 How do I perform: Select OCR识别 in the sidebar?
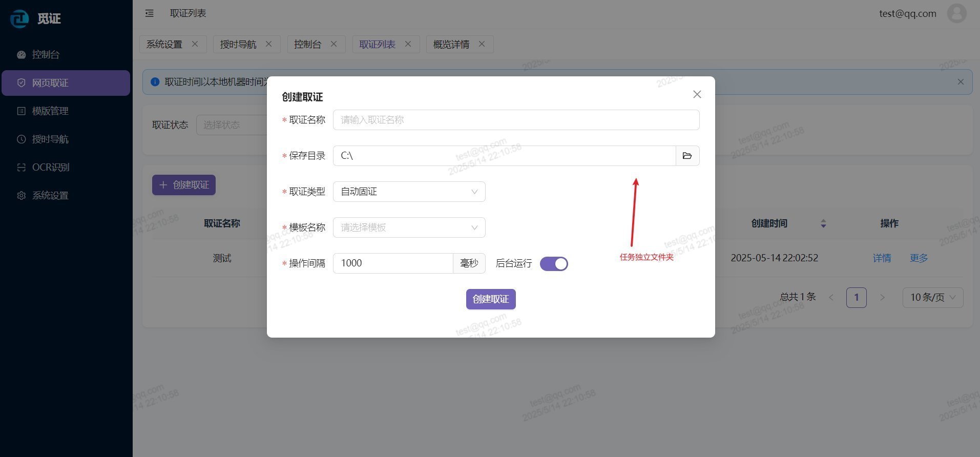pyautogui.click(x=50, y=168)
